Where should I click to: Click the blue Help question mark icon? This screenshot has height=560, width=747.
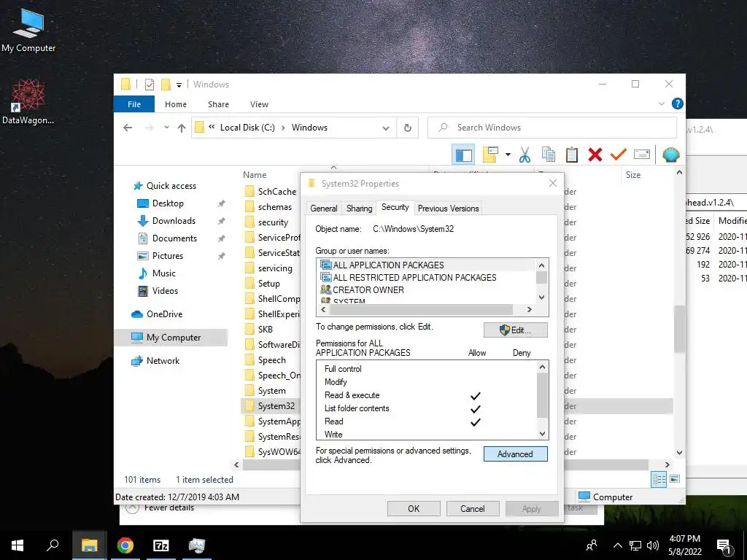click(x=677, y=104)
